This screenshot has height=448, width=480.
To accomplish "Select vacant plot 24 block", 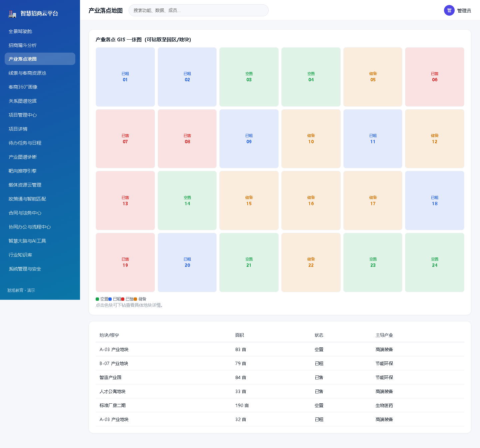I will click(435, 262).
